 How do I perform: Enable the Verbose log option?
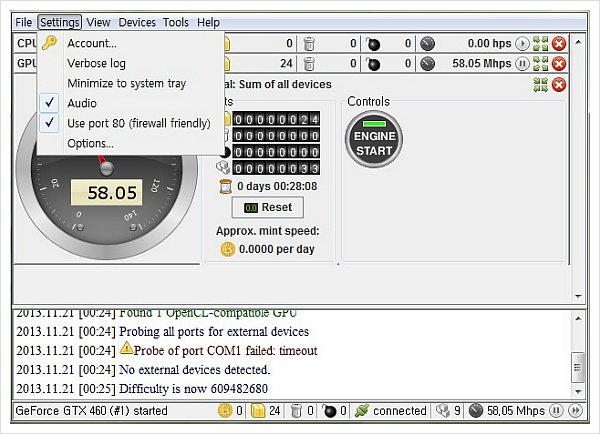point(96,63)
